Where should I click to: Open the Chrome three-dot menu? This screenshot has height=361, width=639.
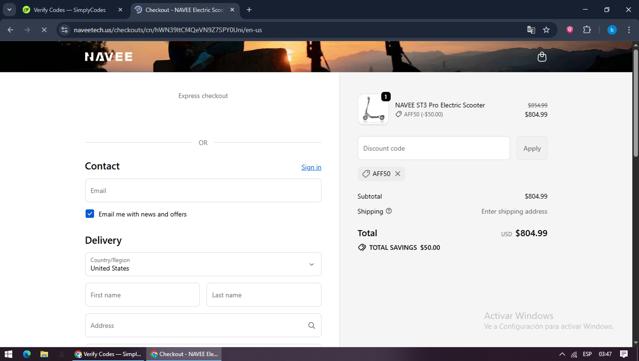point(629,30)
